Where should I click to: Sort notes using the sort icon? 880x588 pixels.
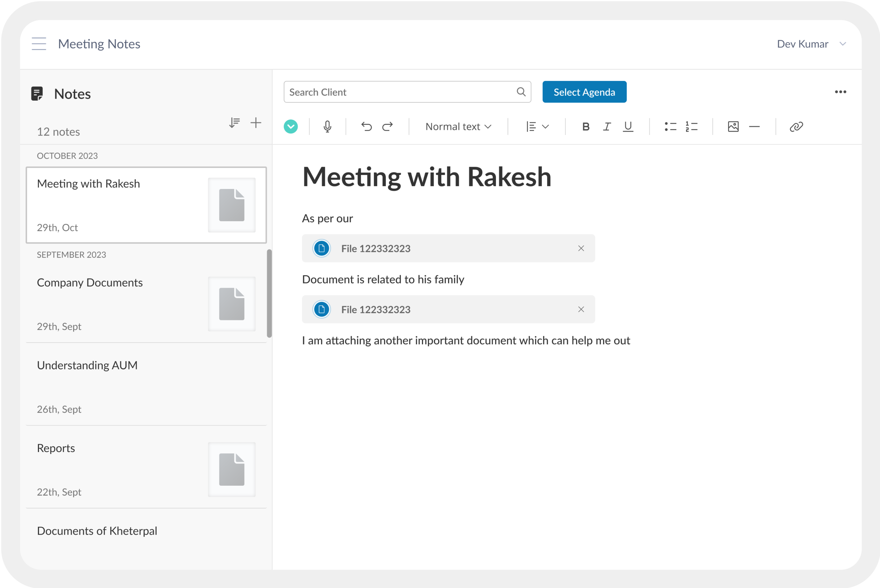coord(234,123)
